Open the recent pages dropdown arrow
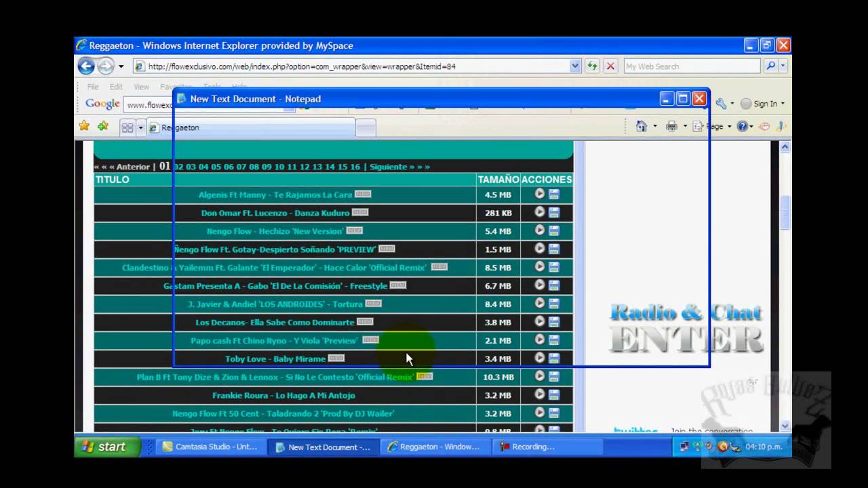The width and height of the screenshot is (868, 488). tap(121, 66)
